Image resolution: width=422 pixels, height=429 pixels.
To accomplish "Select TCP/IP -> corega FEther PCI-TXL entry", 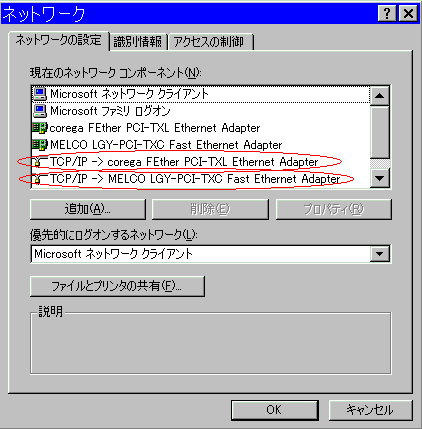I will click(184, 162).
